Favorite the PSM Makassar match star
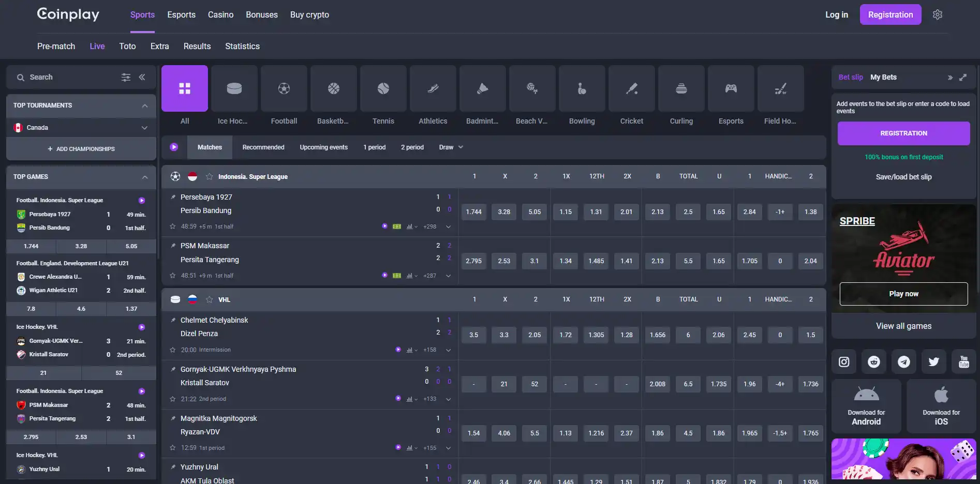Screen dimensions: 980x484 173,276
